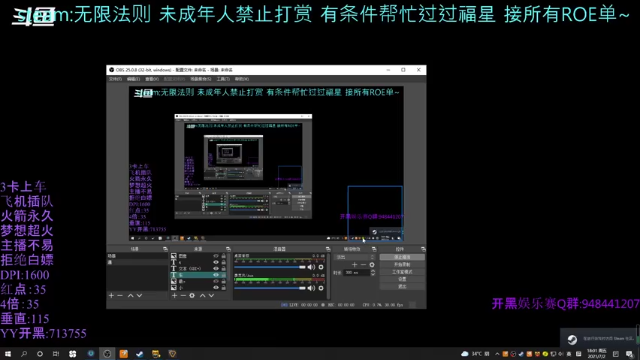Screen dimensions: 640x360
Task: Move the selected source down
Action: 211,295
